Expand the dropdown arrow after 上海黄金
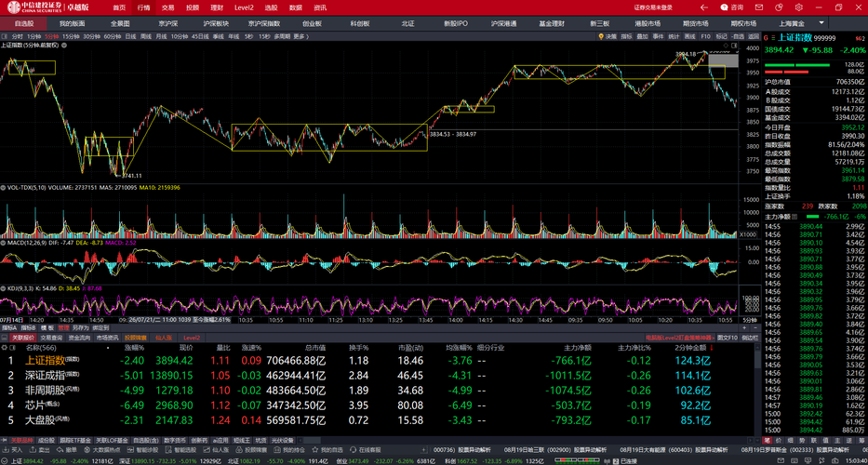The height and width of the screenshot is (465, 868). pyautogui.click(x=821, y=23)
